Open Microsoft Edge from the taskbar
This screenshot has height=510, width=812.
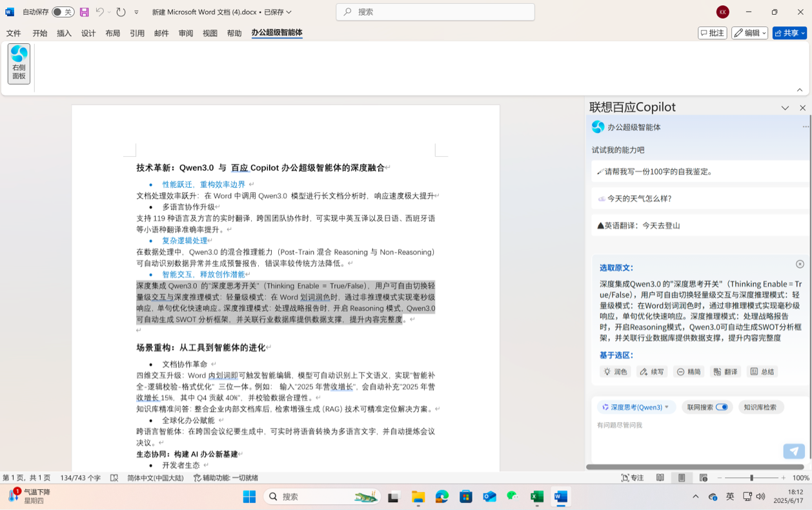click(x=442, y=496)
